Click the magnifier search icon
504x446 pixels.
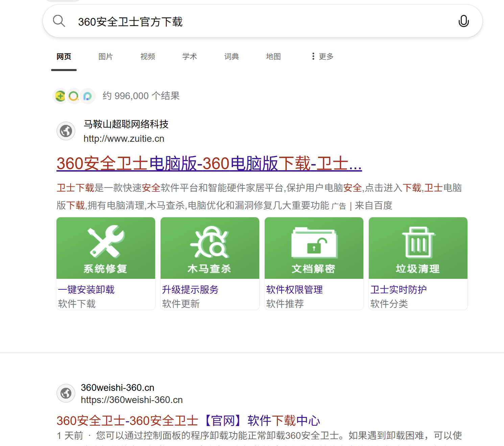(59, 21)
